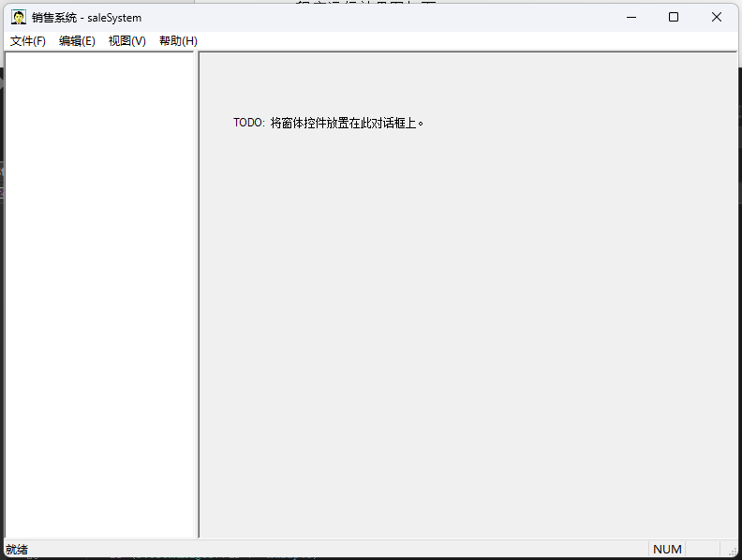The height and width of the screenshot is (560, 742).
Task: Click the 就绪 status bar text
Action: (17, 549)
